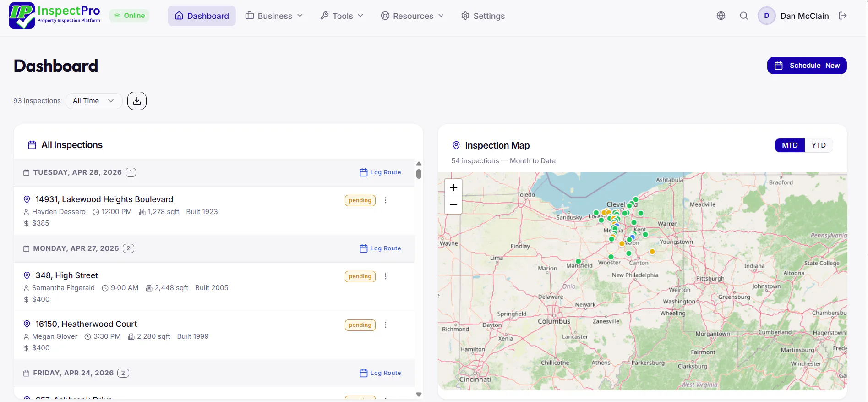Click the inspections list scrollbar thumb

click(419, 174)
